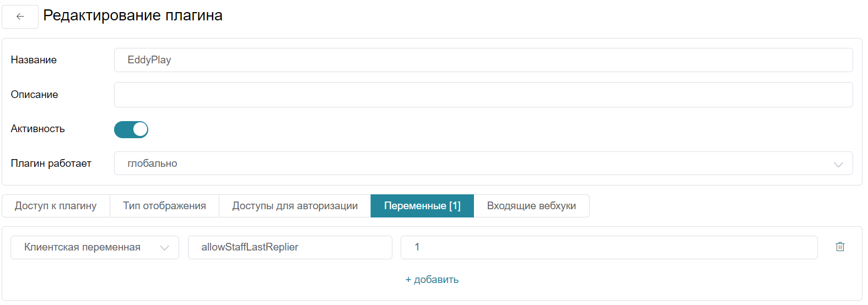Go back using the arrow button
Image resolution: width=868 pixels, height=305 pixels.
point(20,17)
